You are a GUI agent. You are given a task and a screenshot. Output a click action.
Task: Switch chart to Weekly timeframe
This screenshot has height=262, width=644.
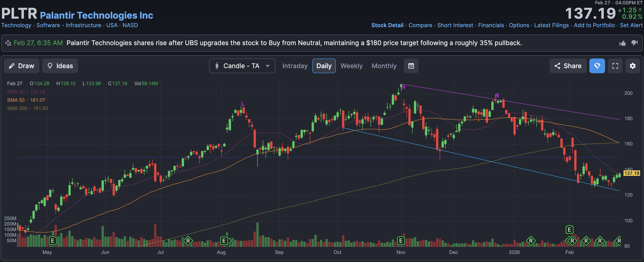351,66
